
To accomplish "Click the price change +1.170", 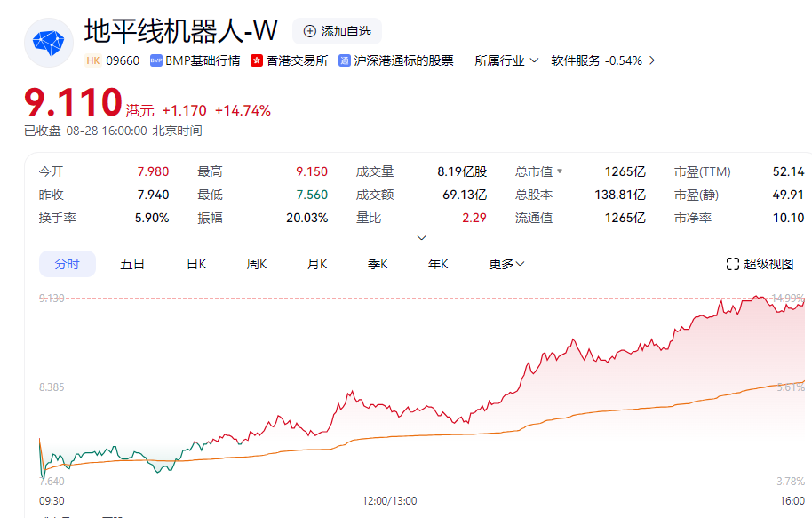I will point(185,110).
